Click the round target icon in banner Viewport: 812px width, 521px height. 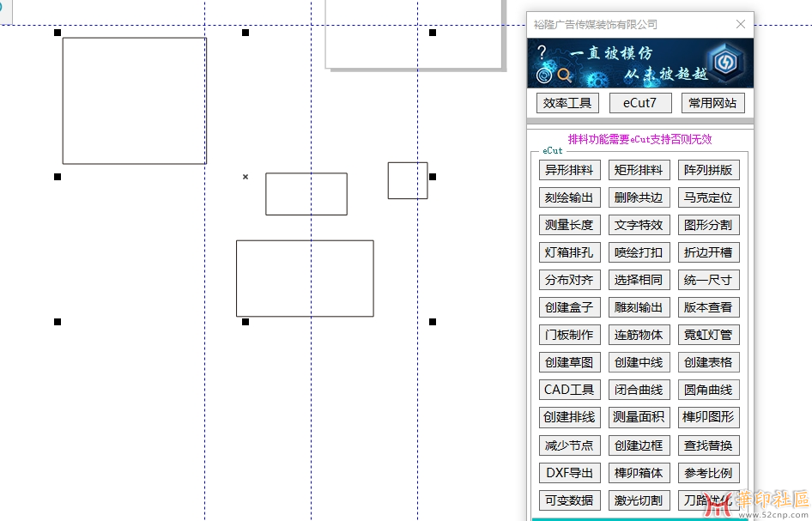[x=543, y=76]
